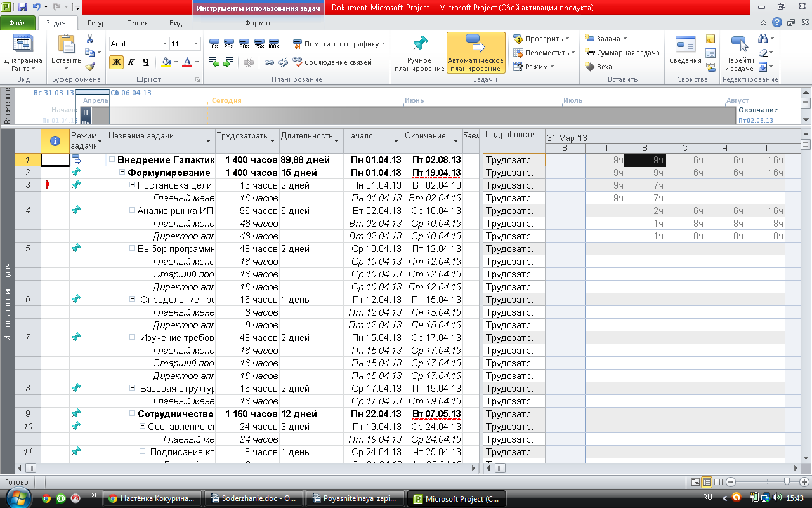Select the Задача ribbon tab

58,23
